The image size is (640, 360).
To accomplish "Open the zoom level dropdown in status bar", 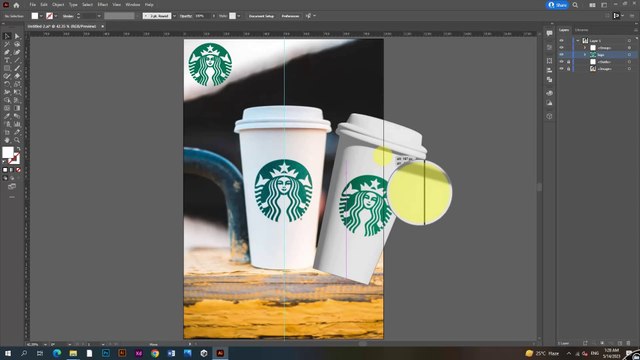I will pos(45,344).
